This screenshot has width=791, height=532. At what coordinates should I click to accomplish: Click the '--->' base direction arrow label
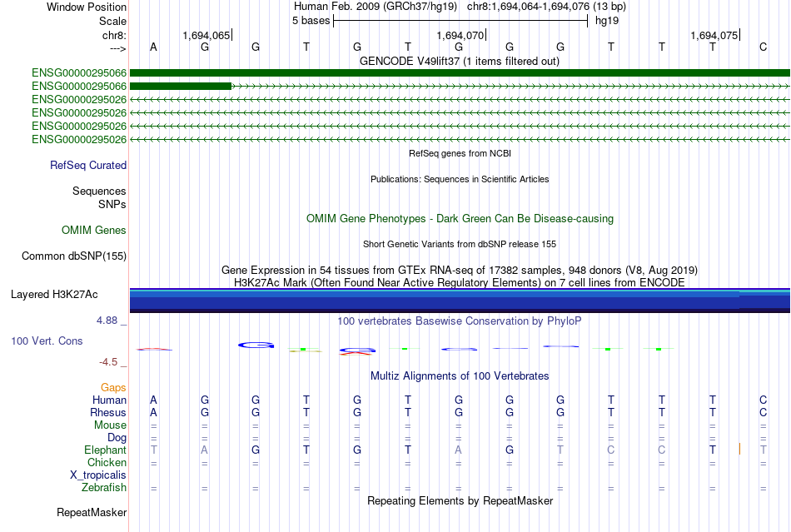pos(117,48)
